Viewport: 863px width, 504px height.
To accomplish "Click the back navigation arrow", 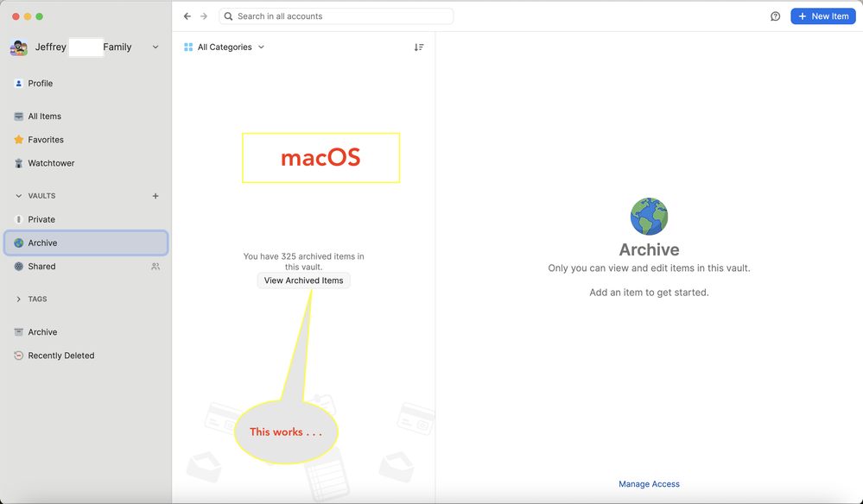I will coord(187,16).
